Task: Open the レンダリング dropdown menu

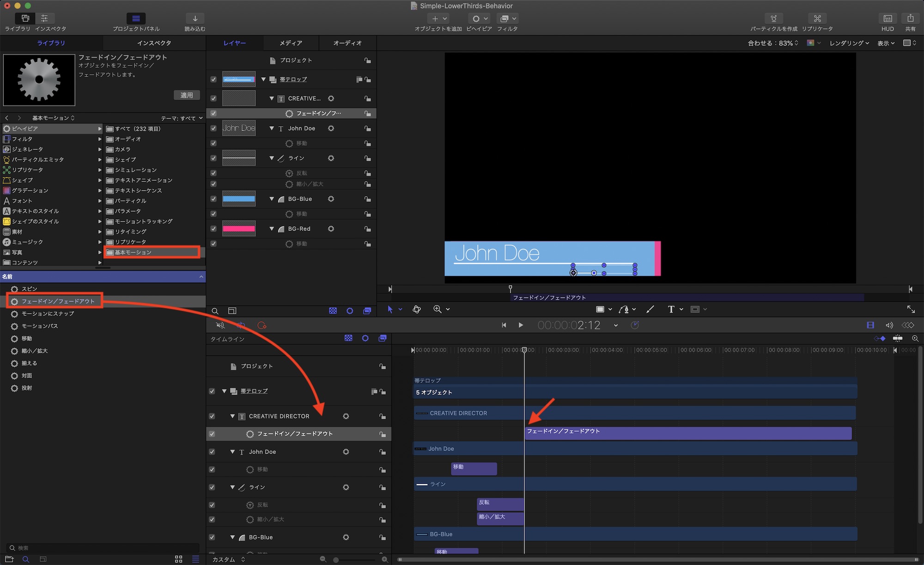Action: click(x=849, y=43)
